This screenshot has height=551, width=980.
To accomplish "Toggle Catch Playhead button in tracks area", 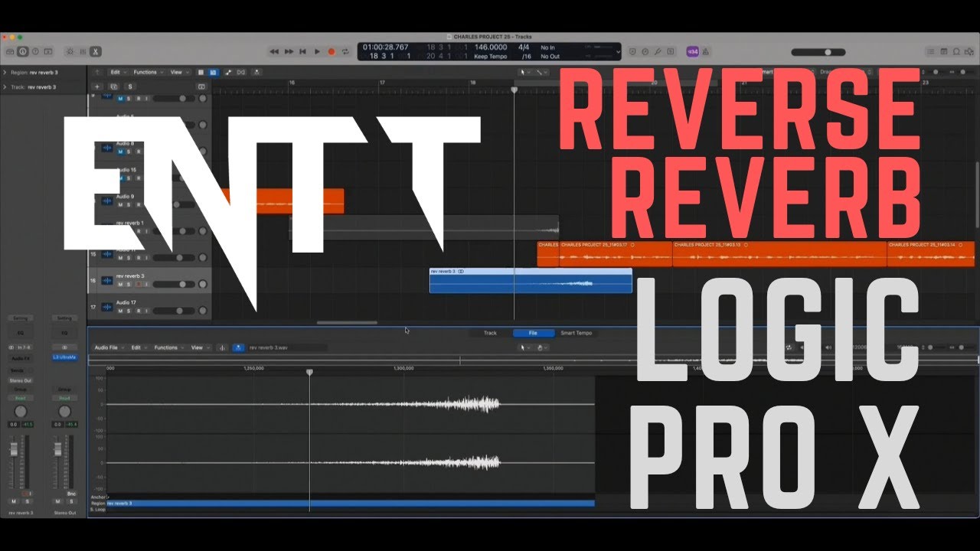I will [256, 72].
